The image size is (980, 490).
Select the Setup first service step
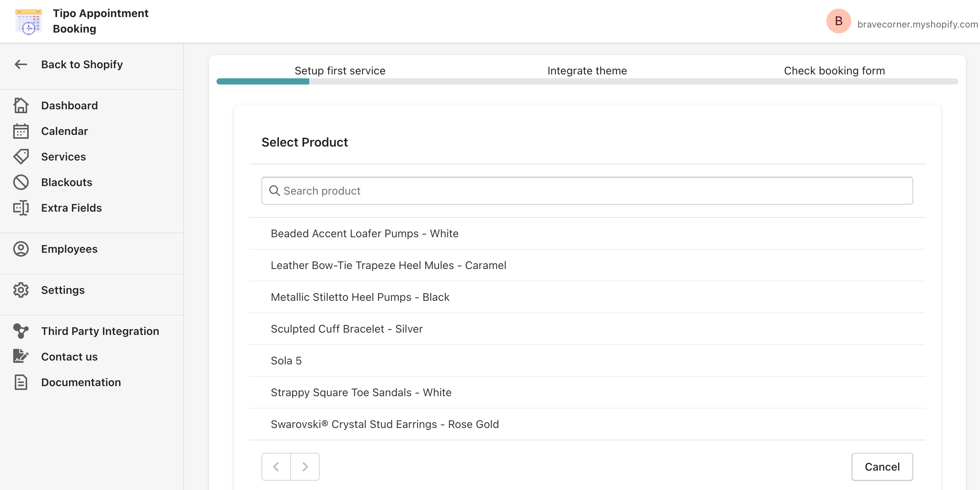point(340,71)
